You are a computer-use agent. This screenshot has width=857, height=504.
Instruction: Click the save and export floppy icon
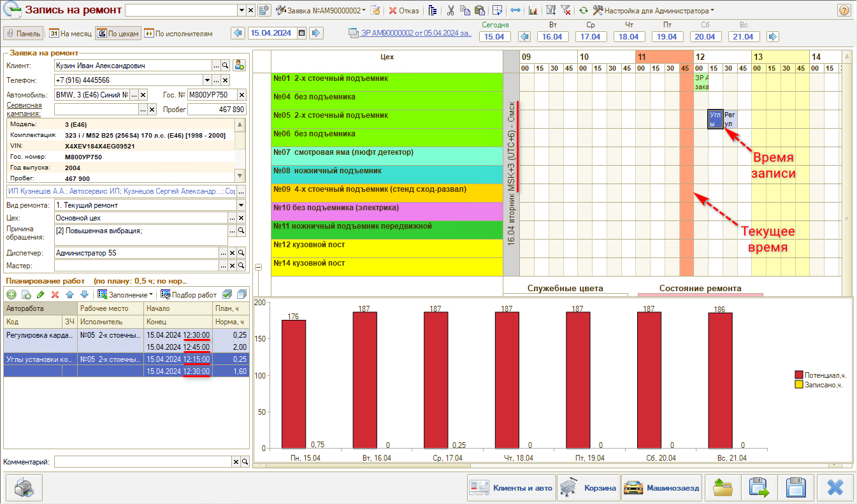point(760,488)
